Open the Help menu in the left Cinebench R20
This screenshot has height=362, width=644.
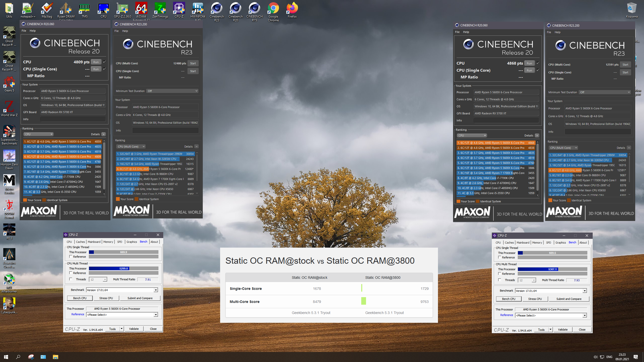(x=32, y=31)
